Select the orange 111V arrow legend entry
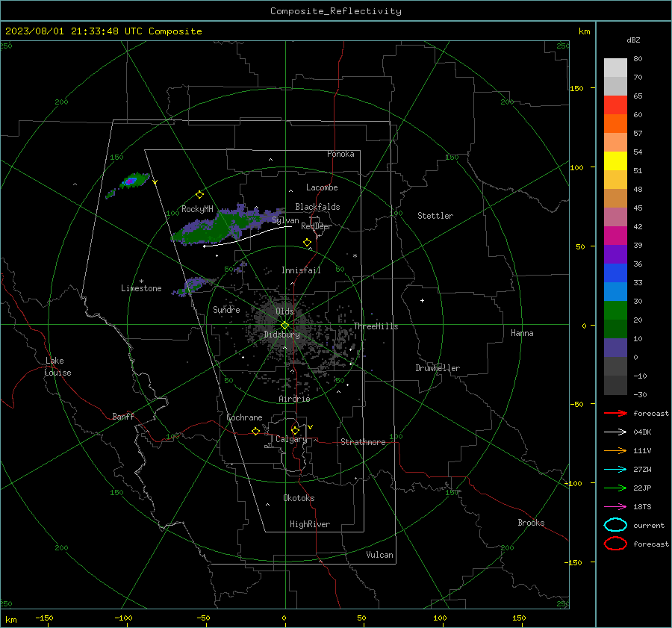The image size is (672, 628). (615, 450)
